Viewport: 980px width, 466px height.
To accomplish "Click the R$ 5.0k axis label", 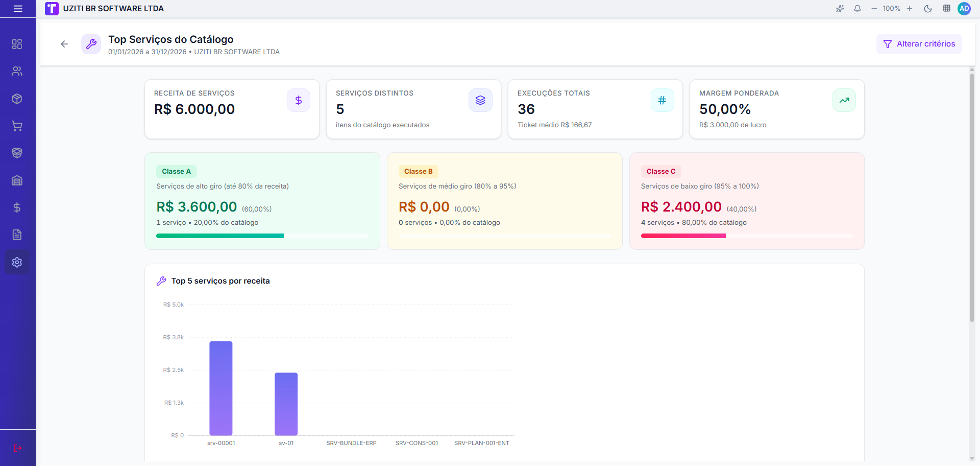I will click(x=174, y=305).
